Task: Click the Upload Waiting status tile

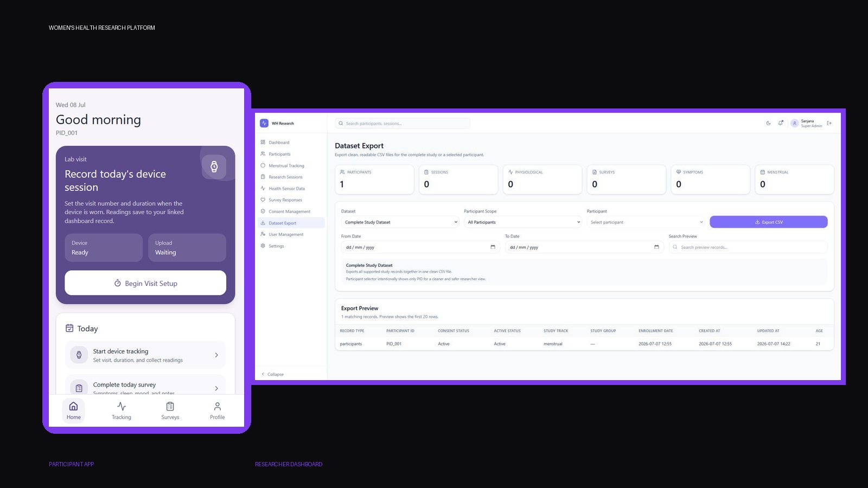Action: [187, 248]
